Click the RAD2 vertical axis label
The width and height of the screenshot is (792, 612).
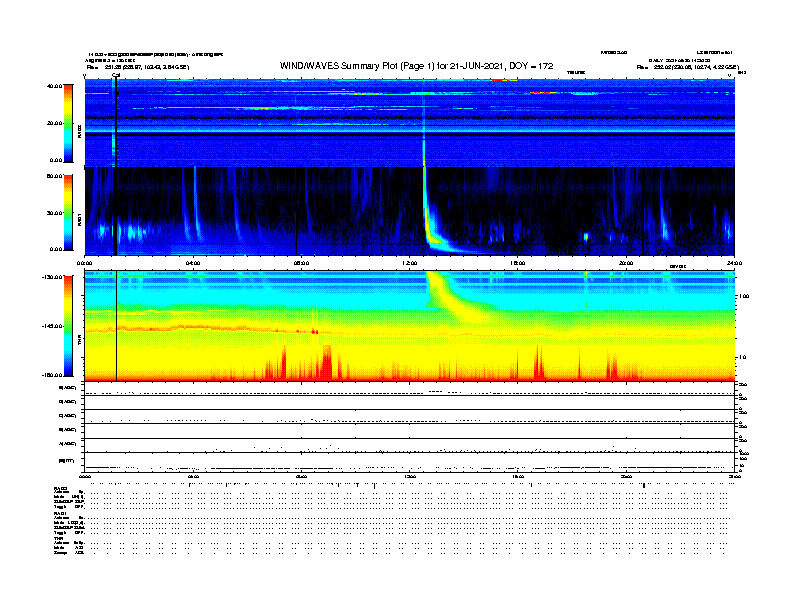point(79,131)
